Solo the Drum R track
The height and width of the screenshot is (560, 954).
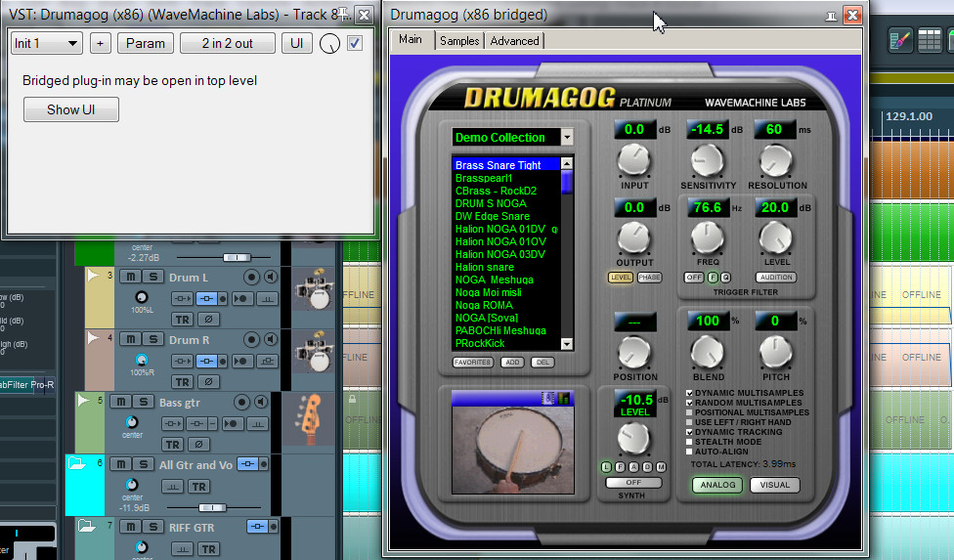(x=153, y=339)
